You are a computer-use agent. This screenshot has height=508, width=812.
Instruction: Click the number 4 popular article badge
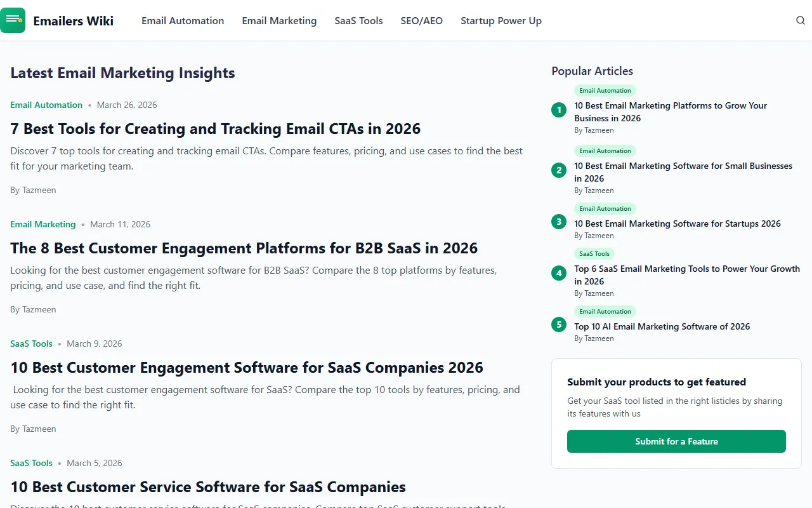tap(559, 273)
